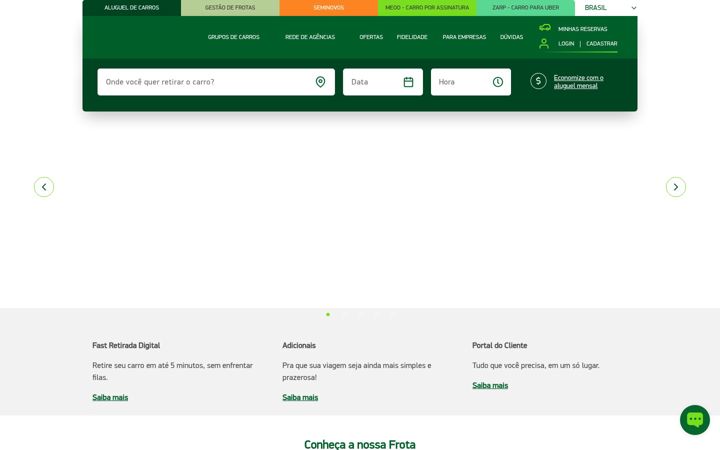Open Fidelidade menu item
Screen dimensions: 720x450
[x=412, y=37]
